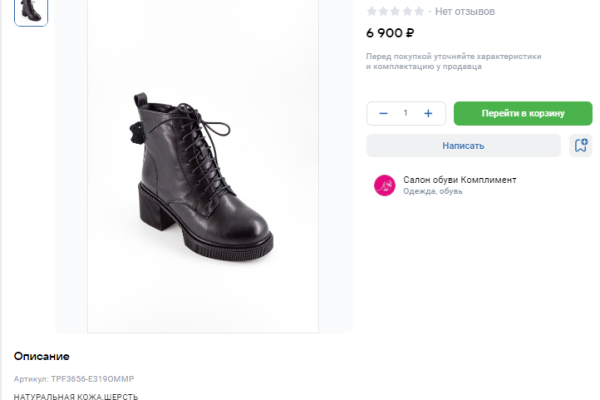Open the main black boot product photo
The height and width of the screenshot is (400, 600).
(203, 165)
